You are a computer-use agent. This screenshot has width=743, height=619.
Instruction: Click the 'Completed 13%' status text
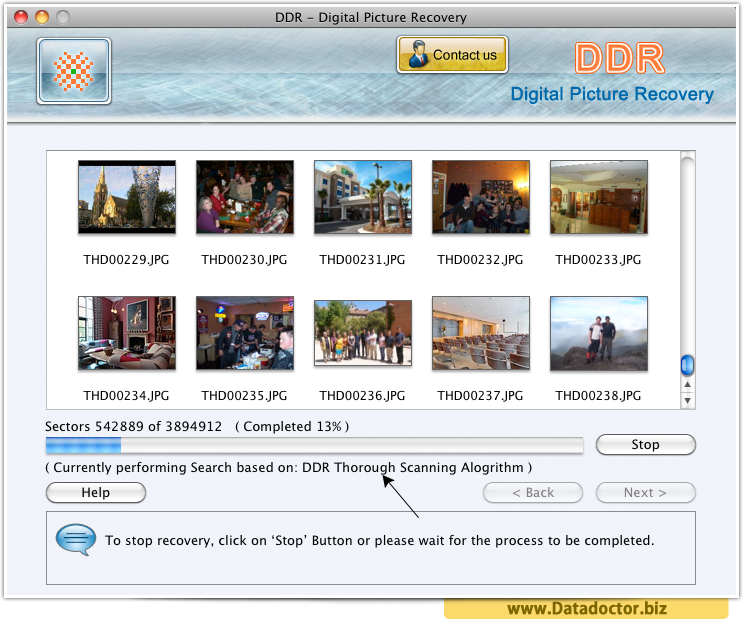[x=292, y=427]
